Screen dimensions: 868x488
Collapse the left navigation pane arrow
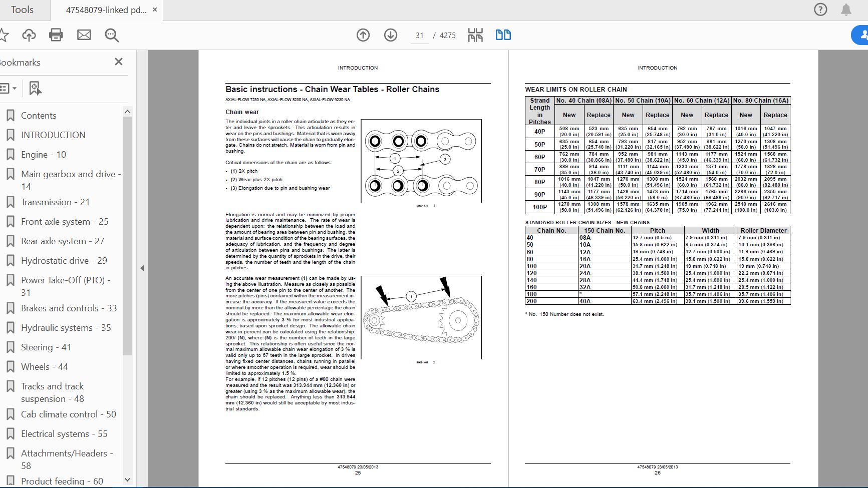142,268
